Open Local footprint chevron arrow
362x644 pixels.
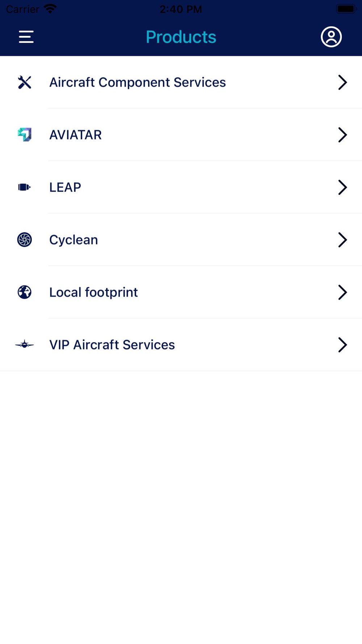tap(342, 292)
